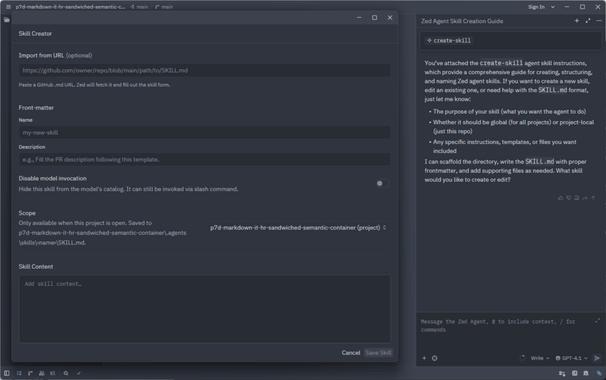This screenshot has height=380, width=606.
Task: Click the Zed Agent Skill Creation Guide title
Action: coord(462,21)
